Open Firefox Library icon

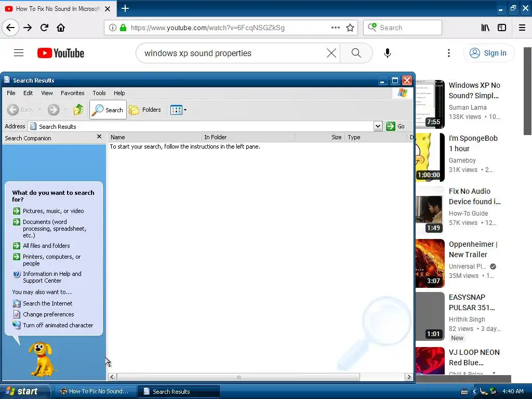point(485,28)
